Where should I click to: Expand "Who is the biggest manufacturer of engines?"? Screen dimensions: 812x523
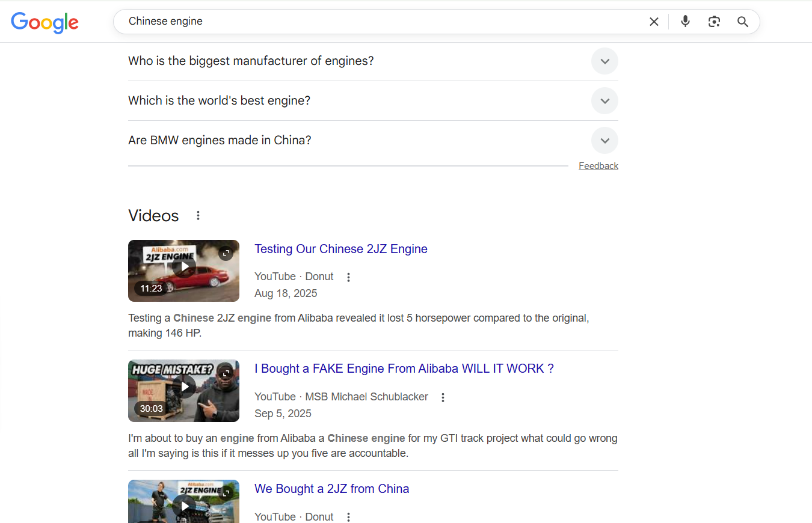tap(604, 61)
